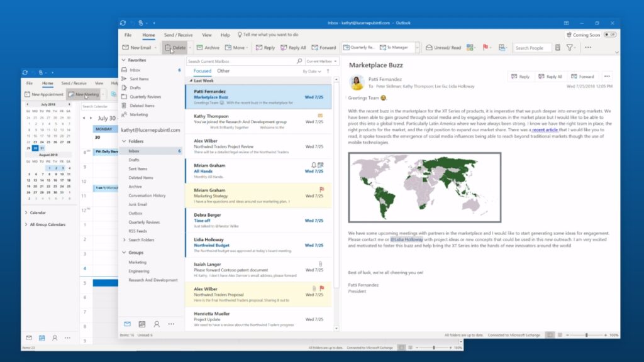Screen dimensions: 644x362
Task: Click the search magnifier in the Current Mailbox box
Action: coord(299,61)
